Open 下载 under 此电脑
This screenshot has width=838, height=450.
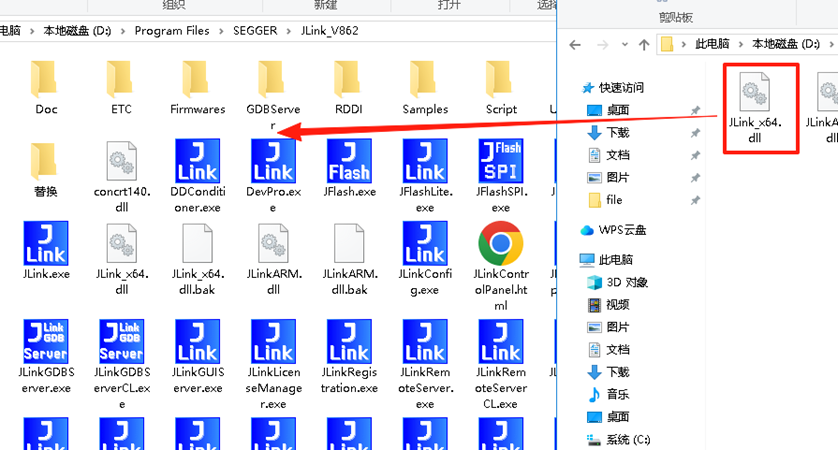tap(618, 372)
